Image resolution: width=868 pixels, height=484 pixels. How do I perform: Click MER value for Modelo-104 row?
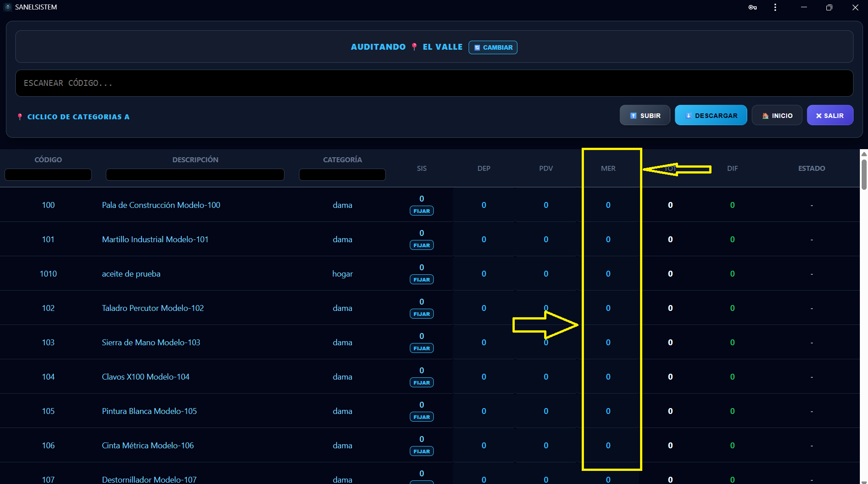[608, 377]
